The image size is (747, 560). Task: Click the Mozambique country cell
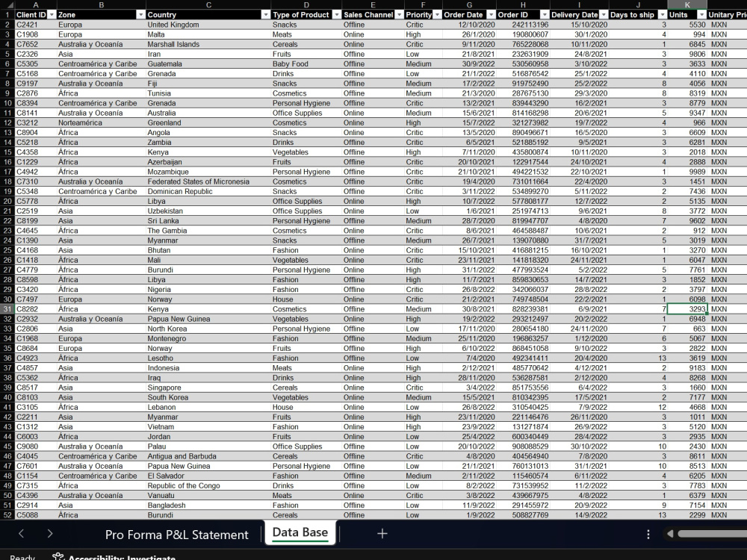click(x=208, y=172)
